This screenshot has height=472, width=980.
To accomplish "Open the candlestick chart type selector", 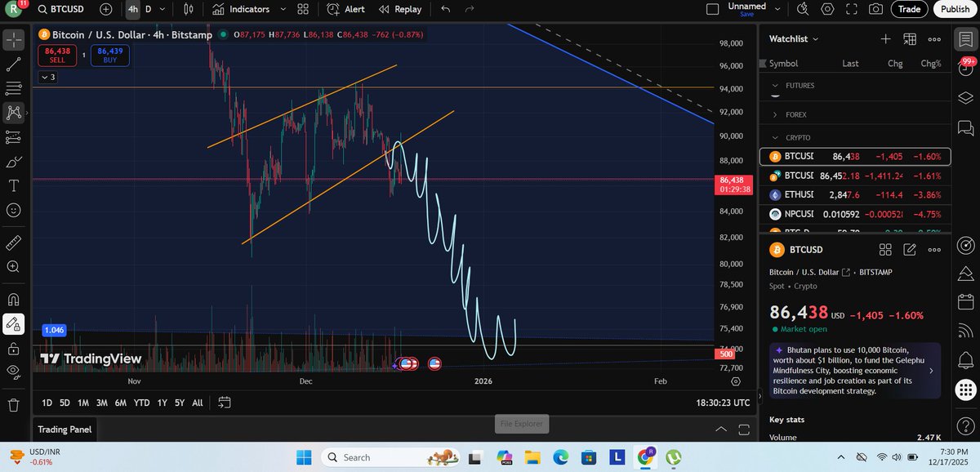I will pyautogui.click(x=189, y=9).
